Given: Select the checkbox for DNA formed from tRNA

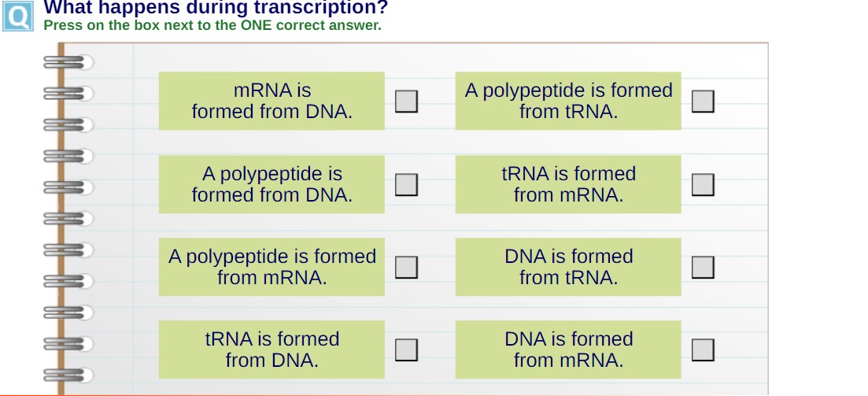Looking at the screenshot, I should 703,267.
